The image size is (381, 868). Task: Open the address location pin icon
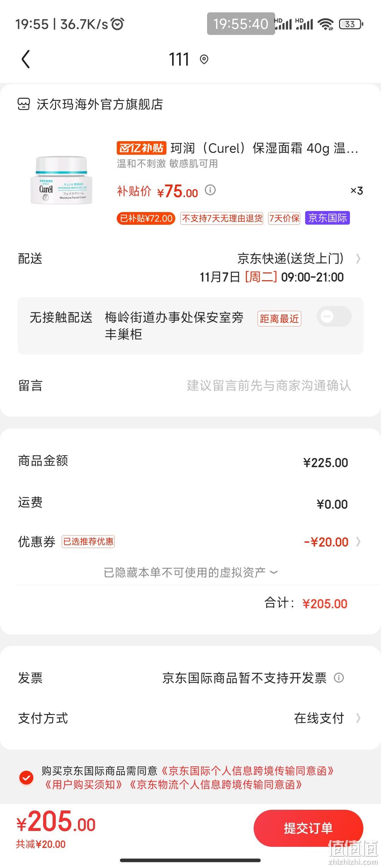pyautogui.click(x=204, y=59)
